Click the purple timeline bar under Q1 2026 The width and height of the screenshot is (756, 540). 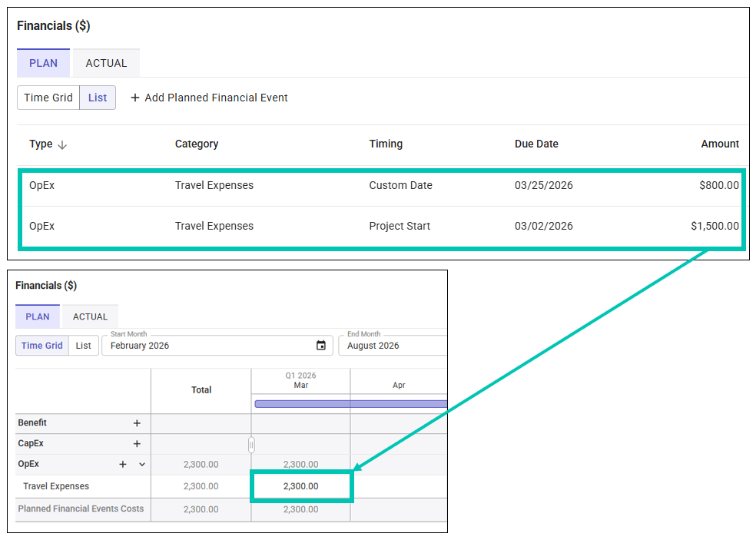pyautogui.click(x=350, y=403)
